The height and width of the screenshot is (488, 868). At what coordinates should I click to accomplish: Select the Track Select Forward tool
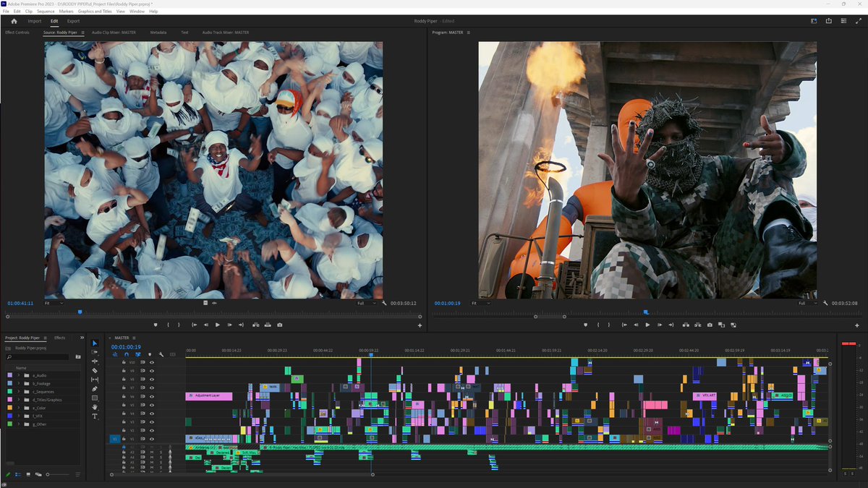pyautogui.click(x=95, y=353)
